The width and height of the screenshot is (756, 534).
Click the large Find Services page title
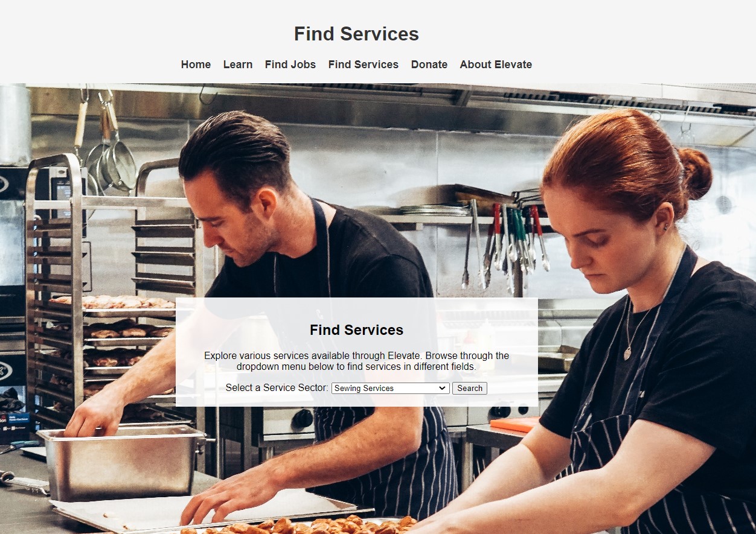(356, 34)
